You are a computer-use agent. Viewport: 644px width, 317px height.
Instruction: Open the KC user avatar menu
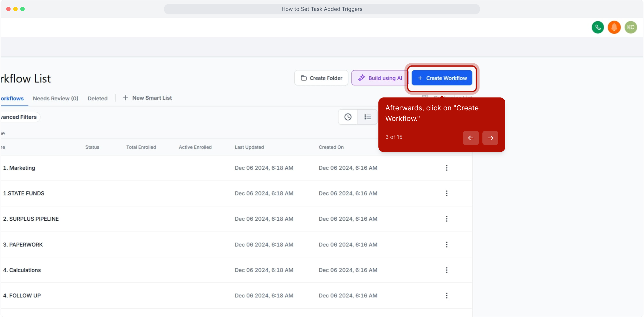click(630, 27)
